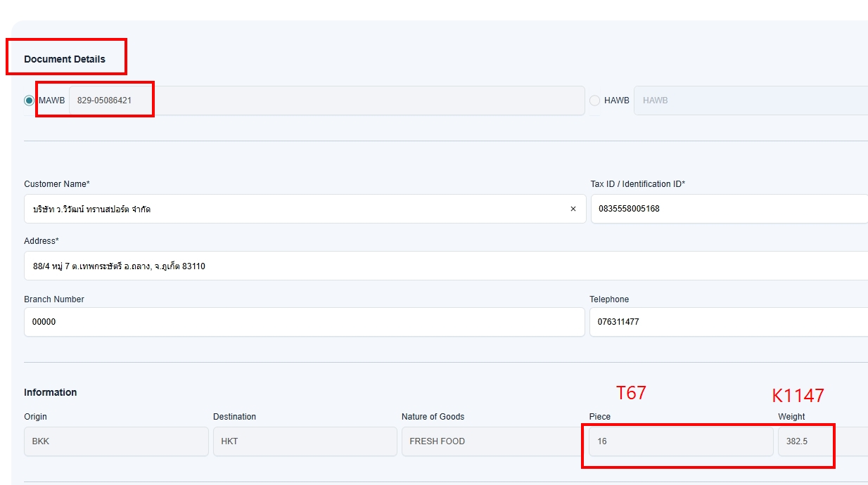The height and width of the screenshot is (485, 868).
Task: Click the Tax ID / Identification ID field
Action: pyautogui.click(x=729, y=209)
